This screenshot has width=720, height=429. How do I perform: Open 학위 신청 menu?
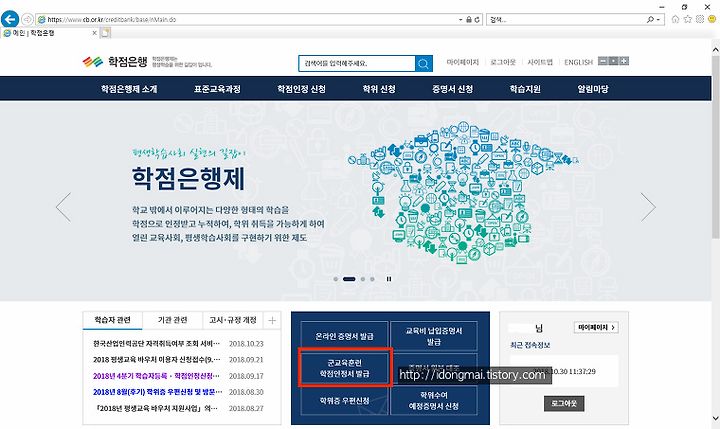pos(379,89)
